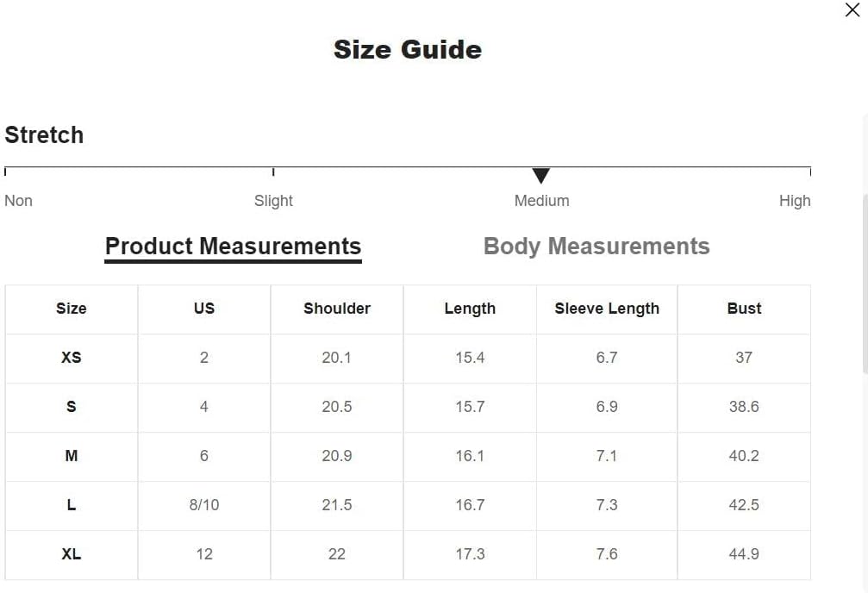Select the Product Measurements tab
The image size is (868, 593).
click(x=233, y=247)
